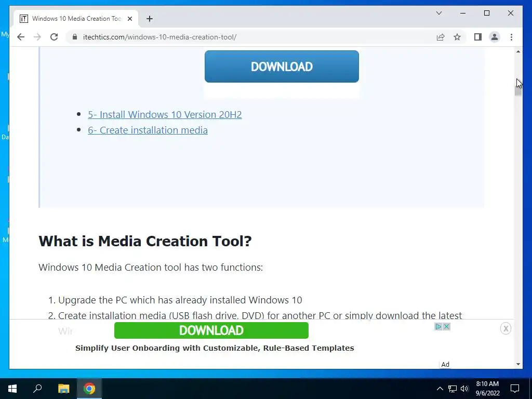532x399 pixels.
Task: Click the ad headline about User Onboarding
Action: pyautogui.click(x=215, y=348)
